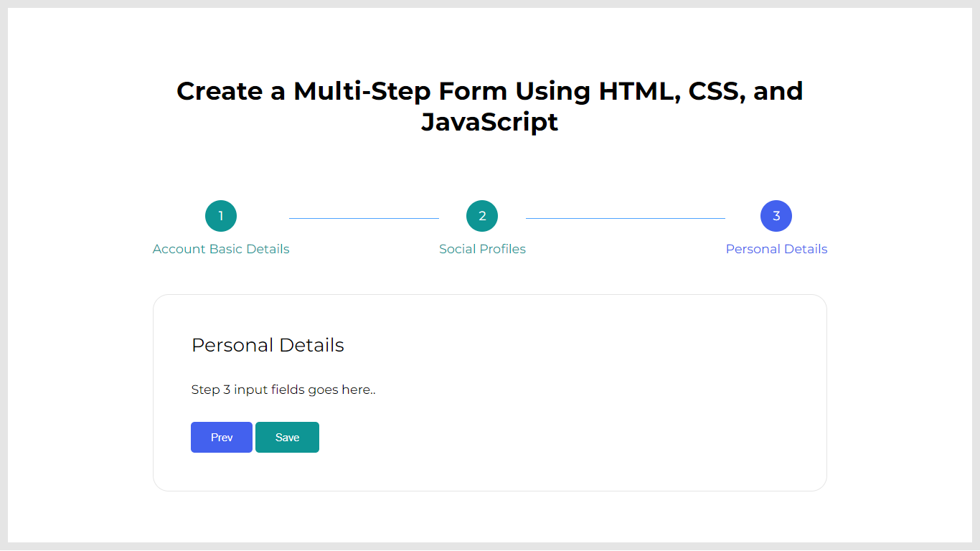The image size is (980, 551).
Task: Click the number 1 inside the completed step
Action: pos(221,216)
